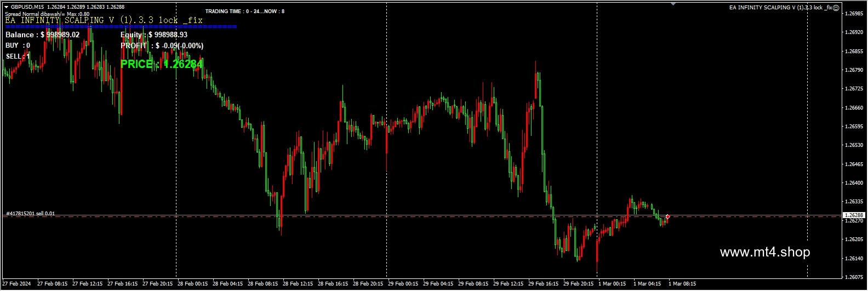The image size is (868, 291).
Task: Click the SELL : 1 counter
Action: [18, 56]
